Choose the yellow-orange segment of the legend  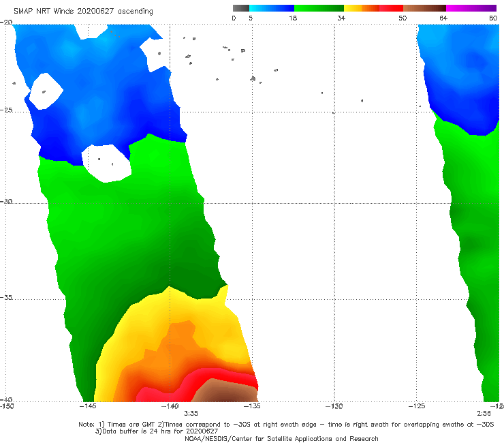pyautogui.click(x=362, y=8)
